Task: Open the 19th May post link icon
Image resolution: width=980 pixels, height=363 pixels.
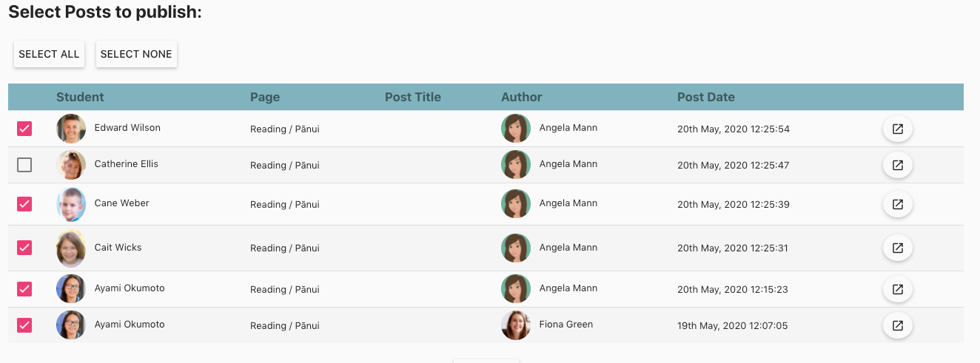Action: (x=897, y=325)
